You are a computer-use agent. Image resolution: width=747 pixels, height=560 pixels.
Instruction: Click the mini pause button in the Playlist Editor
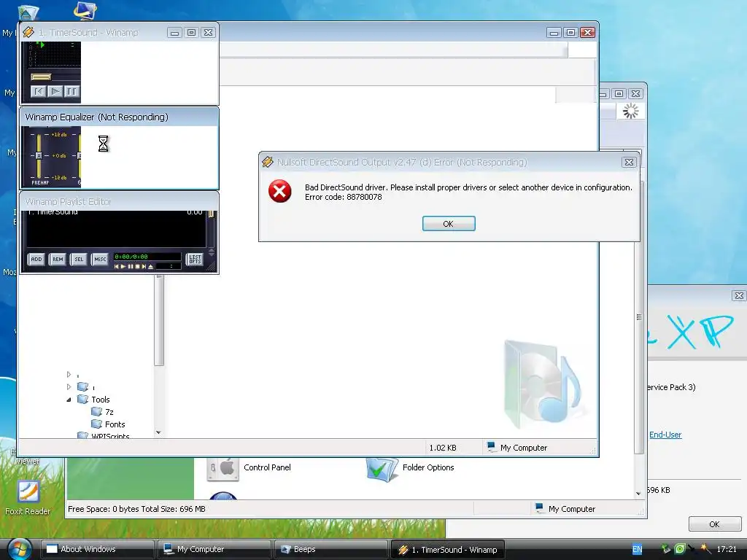130,267
